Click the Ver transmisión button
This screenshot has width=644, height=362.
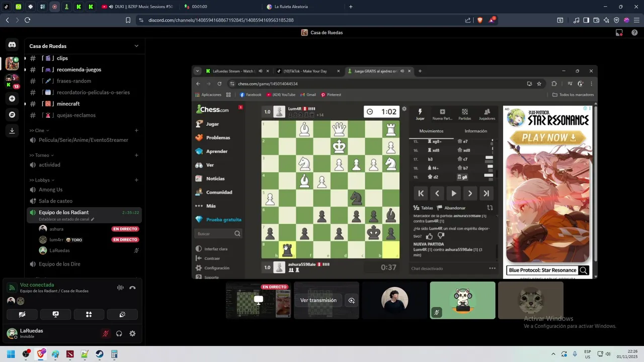pos(318,300)
